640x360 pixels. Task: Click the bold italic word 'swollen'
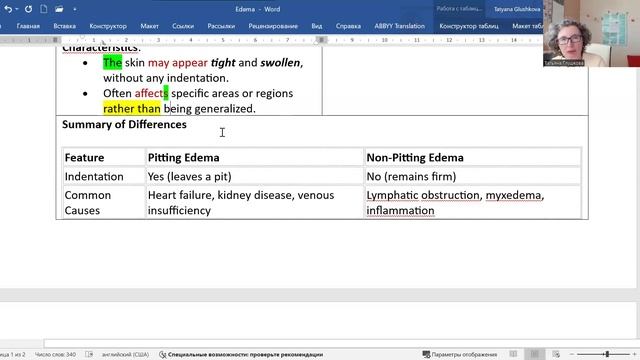tap(280, 63)
